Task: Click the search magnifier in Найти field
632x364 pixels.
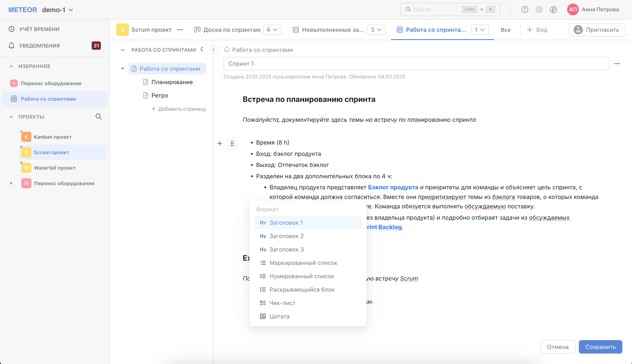Action: pyautogui.click(x=408, y=9)
